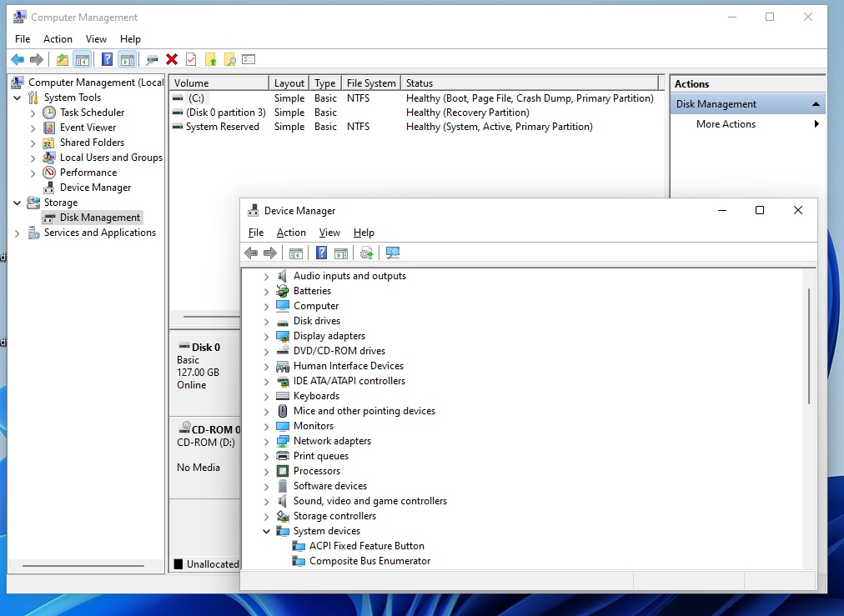Screen dimensions: 844x616
Task: Select IDE ATA/ATAPI controllers category
Action: [349, 382]
